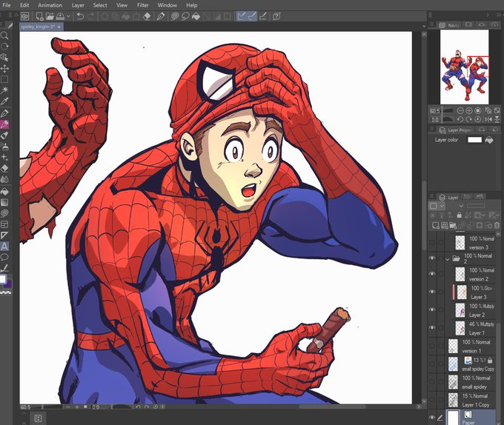Select the Rectangle selection tool
504x425 pixels.
(4, 80)
